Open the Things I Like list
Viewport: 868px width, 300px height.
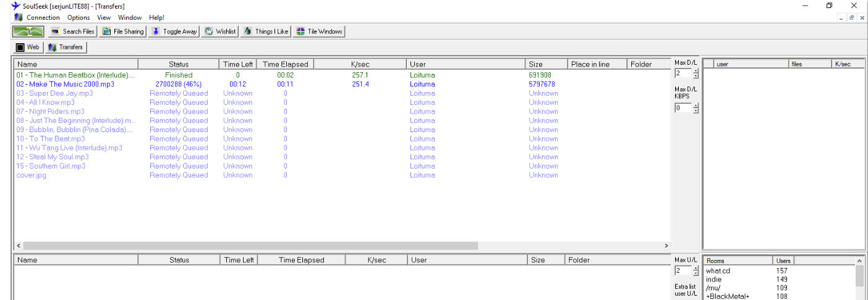265,31
